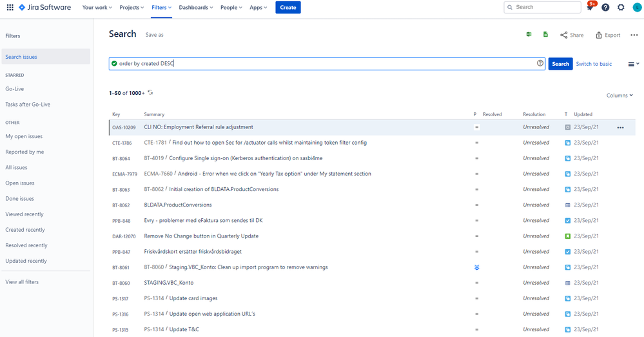Click the valid query checkmark icon
The height and width of the screenshot is (337, 644).
click(x=114, y=63)
